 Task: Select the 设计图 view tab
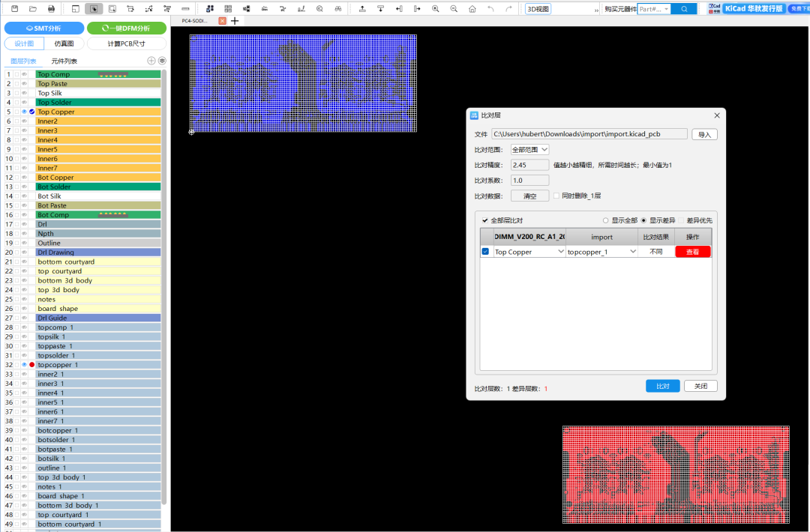tap(24, 43)
